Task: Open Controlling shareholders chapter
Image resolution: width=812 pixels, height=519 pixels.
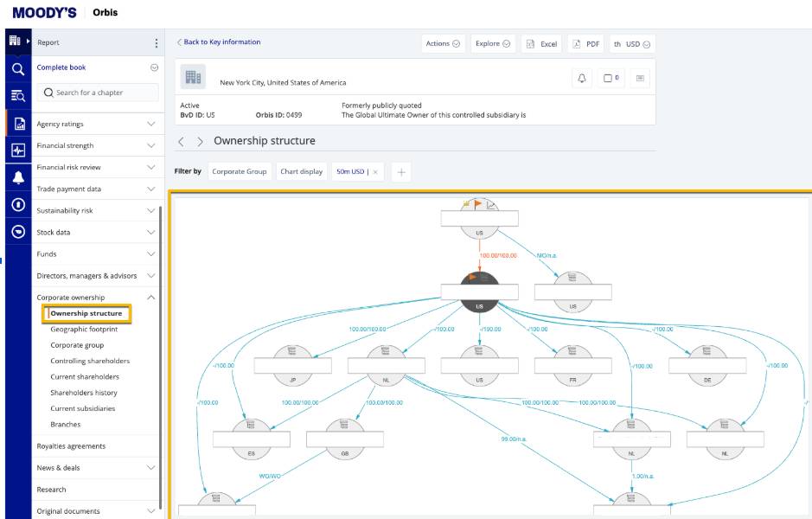Action: (90, 361)
